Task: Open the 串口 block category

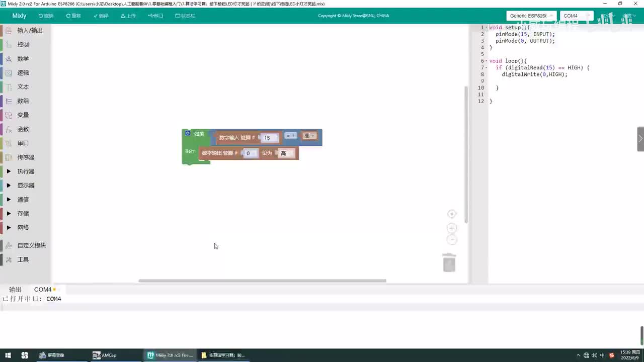Action: [x=25, y=143]
